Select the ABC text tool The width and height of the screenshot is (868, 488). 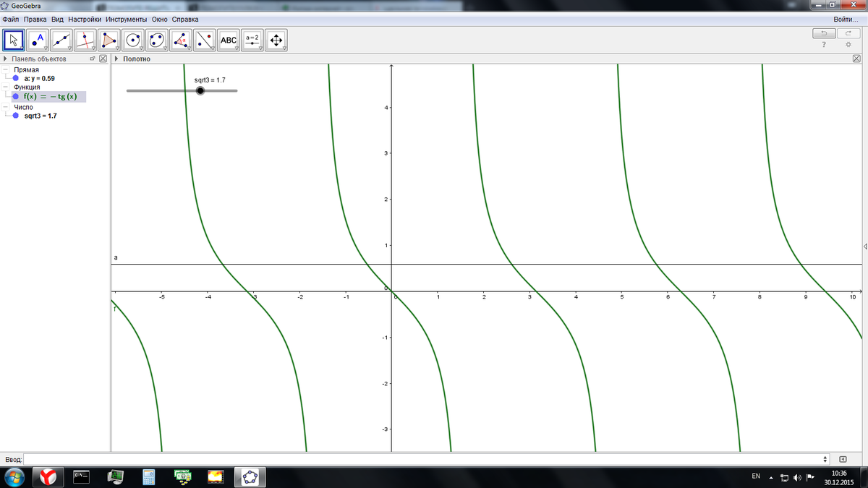tap(229, 40)
